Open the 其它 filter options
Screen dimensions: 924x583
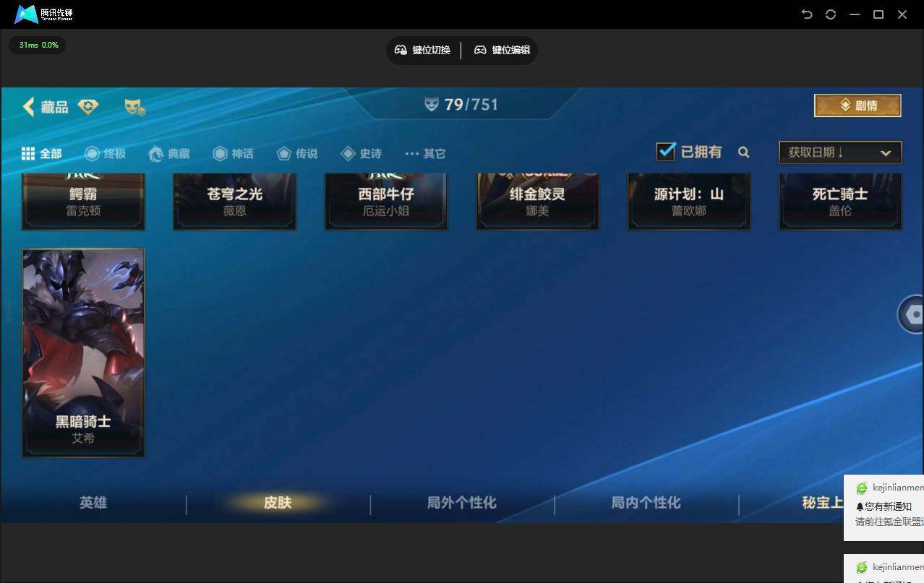point(425,153)
